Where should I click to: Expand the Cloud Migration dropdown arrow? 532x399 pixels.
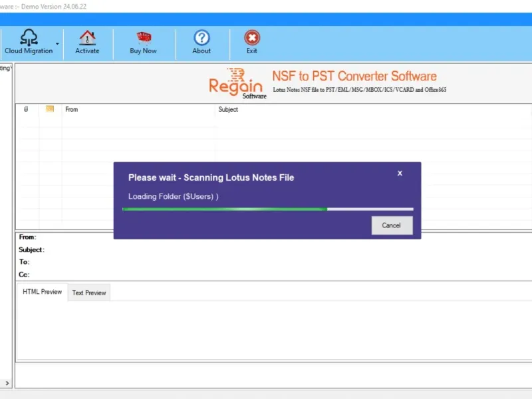pyautogui.click(x=57, y=44)
